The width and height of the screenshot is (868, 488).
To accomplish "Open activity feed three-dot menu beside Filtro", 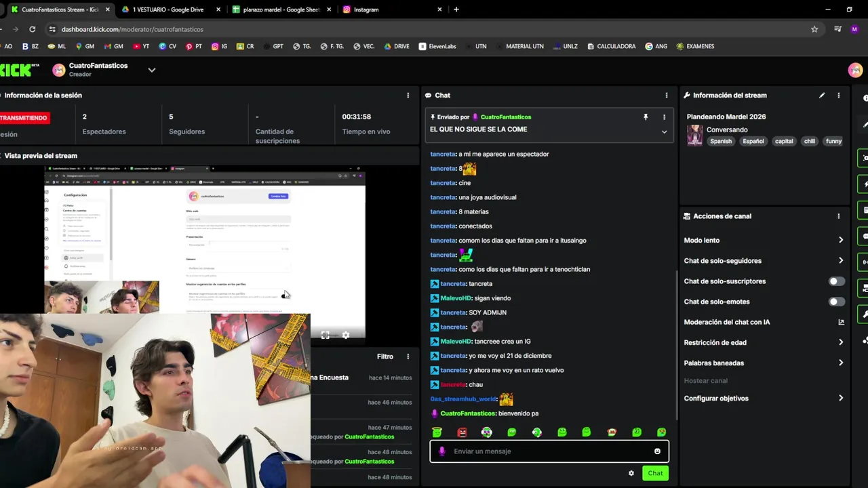I will (x=408, y=357).
